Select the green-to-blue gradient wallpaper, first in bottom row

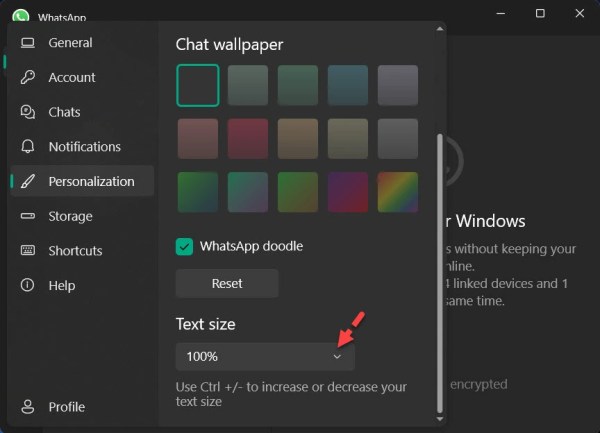198,192
